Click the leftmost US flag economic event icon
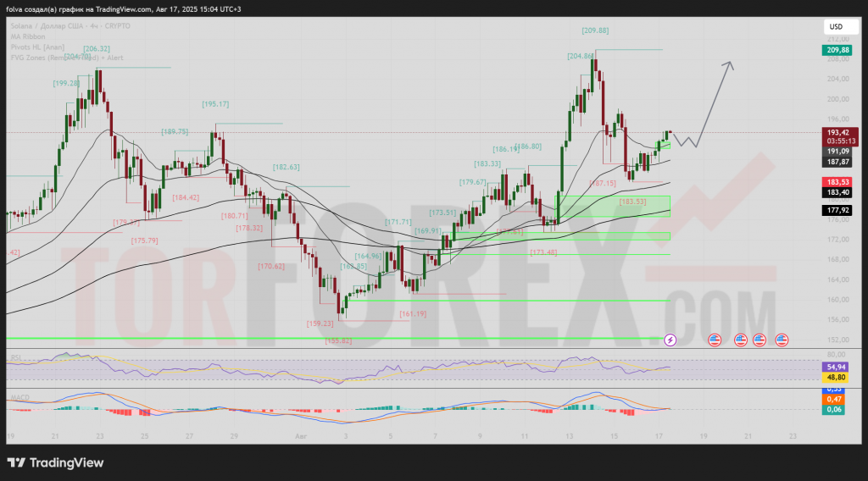This screenshot has width=868, height=481. (715, 340)
